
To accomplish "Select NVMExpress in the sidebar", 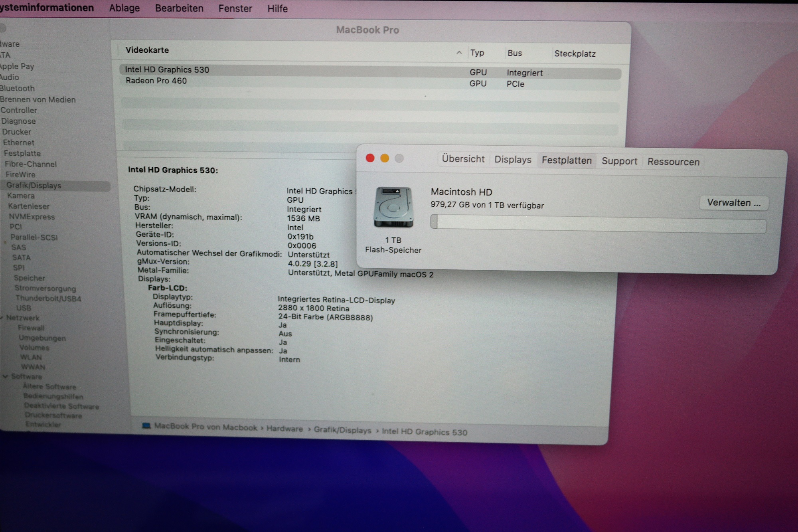I will 32,217.
